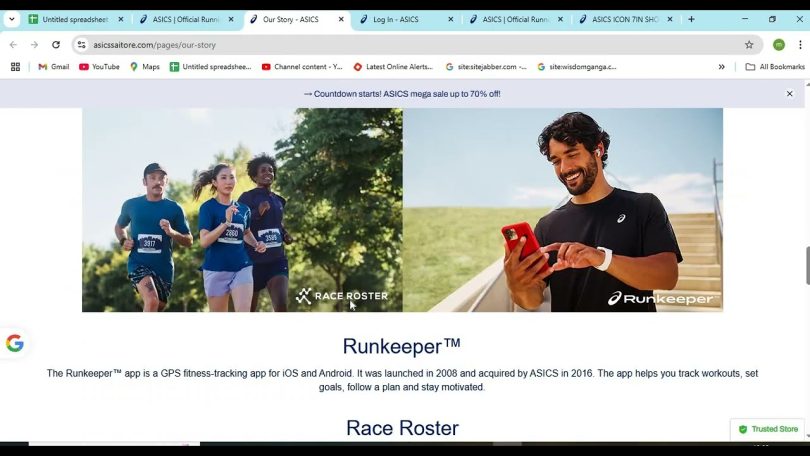Click the address bar URL field
Viewport: 810px width, 456px height.
413,45
